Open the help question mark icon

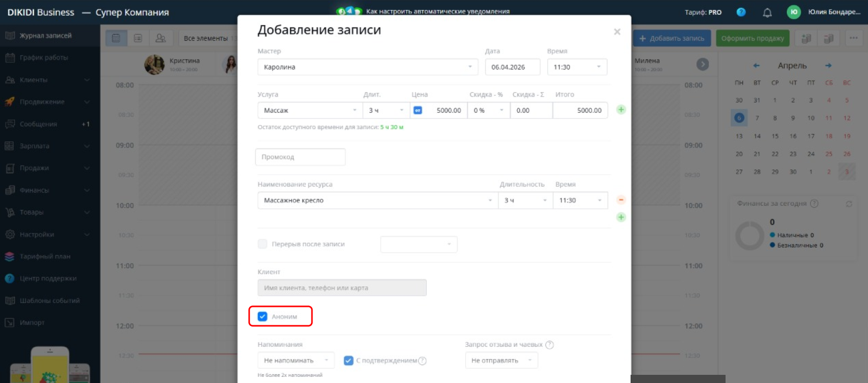(741, 12)
